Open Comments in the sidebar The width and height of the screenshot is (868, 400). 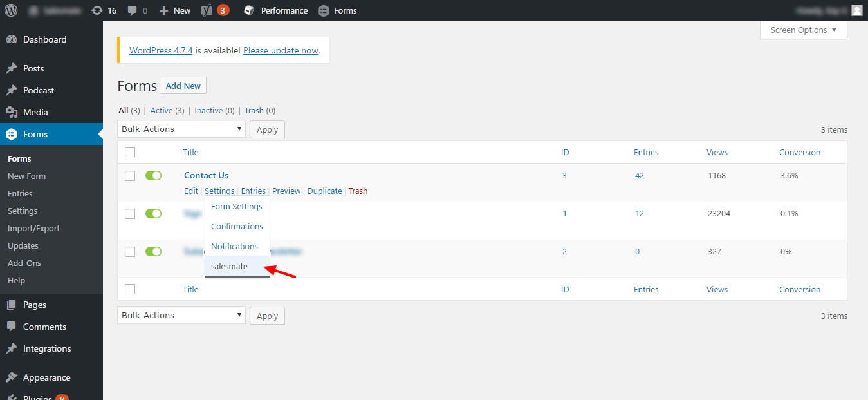coord(51,327)
